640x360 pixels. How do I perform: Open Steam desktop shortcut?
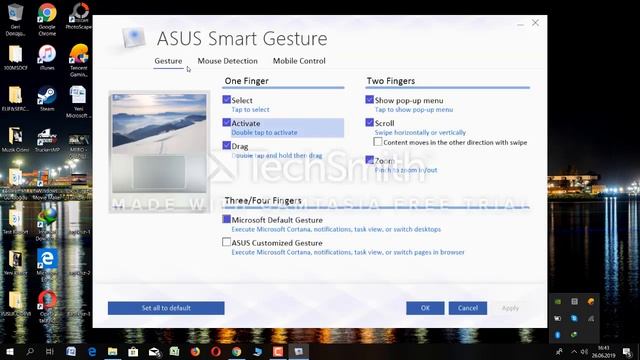47,99
